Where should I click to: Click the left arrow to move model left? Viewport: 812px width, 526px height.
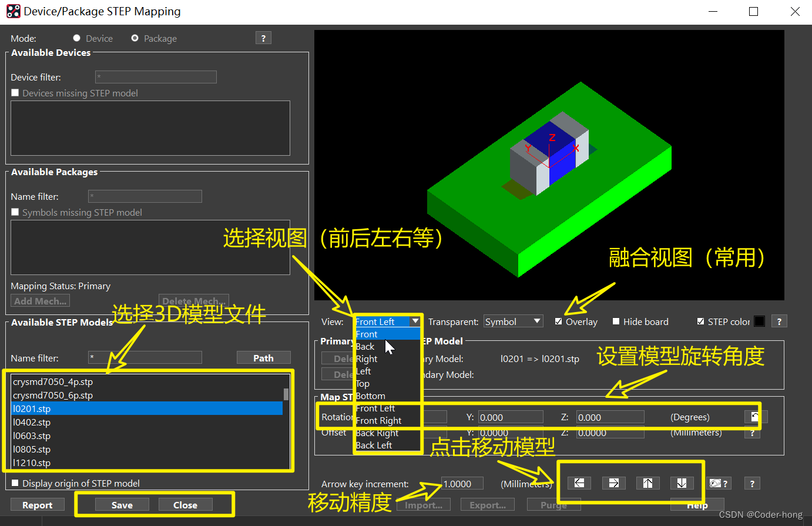[579, 483]
